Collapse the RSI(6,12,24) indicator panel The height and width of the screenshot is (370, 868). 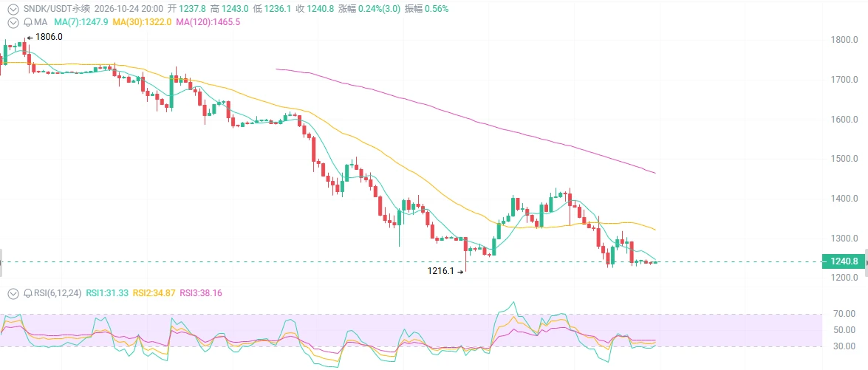click(13, 293)
